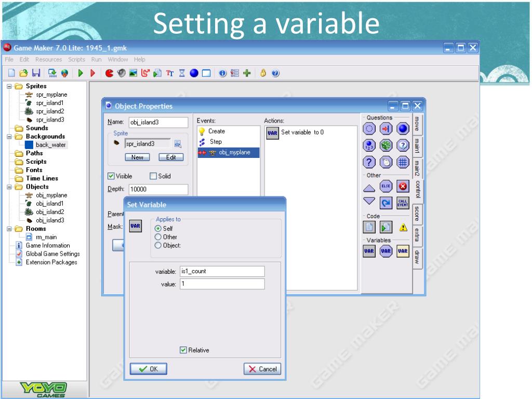The height and width of the screenshot is (399, 532).
Task: Select the obj_myplane collision event
Action: pos(229,152)
